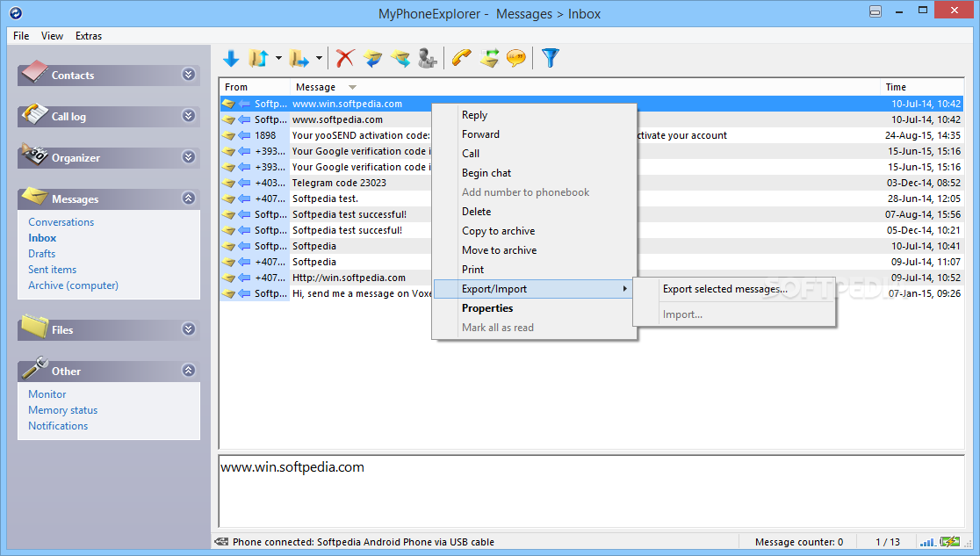Click the blue filter funnel icon
980x556 pixels.
pos(551,58)
